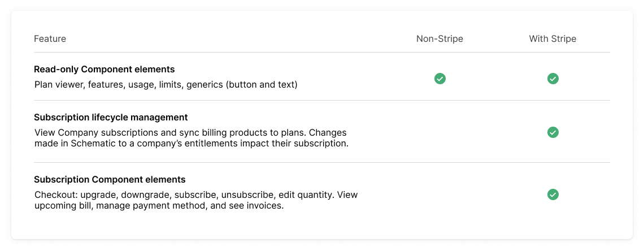The width and height of the screenshot is (644, 251).
Task: Click Subscription lifecycle management With Stripe checkmark
Action: point(552,132)
